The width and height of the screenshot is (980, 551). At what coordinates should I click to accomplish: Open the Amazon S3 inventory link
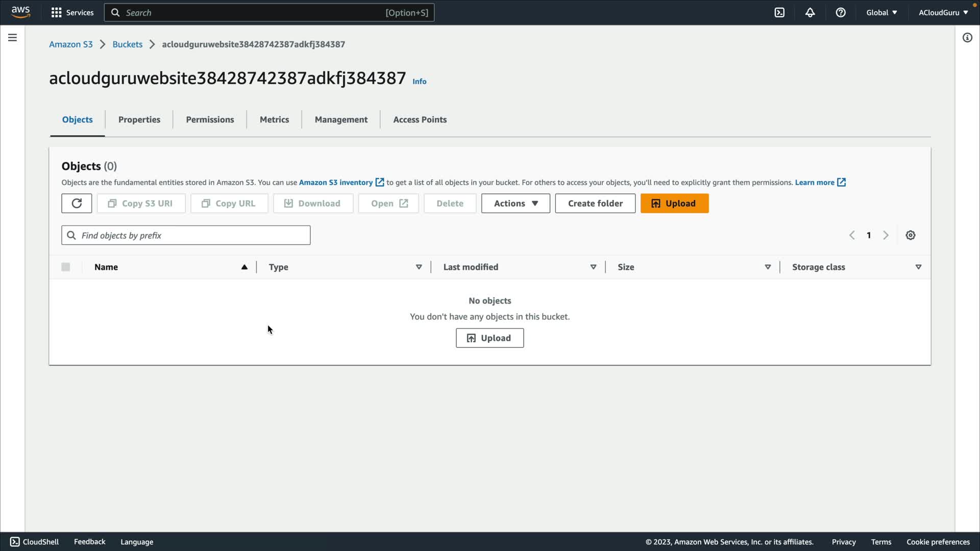(336, 183)
